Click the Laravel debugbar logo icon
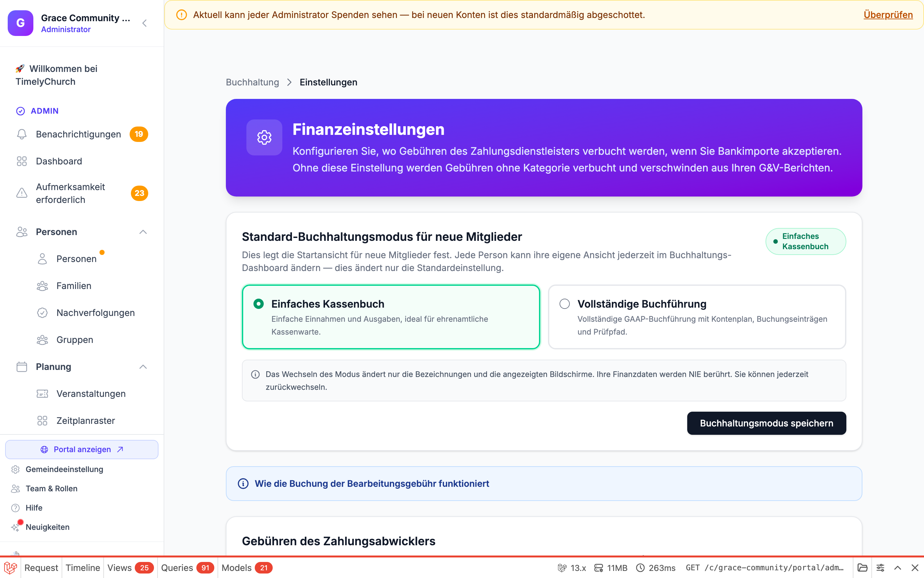 click(x=10, y=568)
